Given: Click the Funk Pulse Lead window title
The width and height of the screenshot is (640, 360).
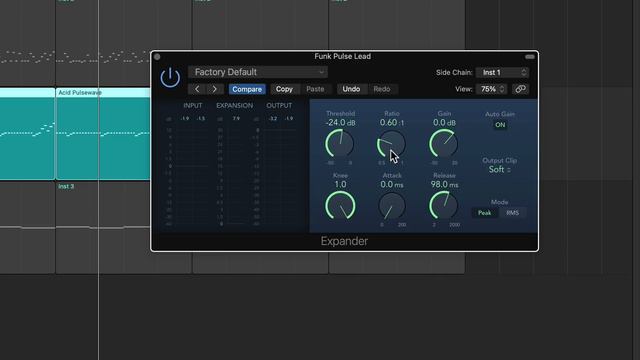Looking at the screenshot, I should [342, 56].
